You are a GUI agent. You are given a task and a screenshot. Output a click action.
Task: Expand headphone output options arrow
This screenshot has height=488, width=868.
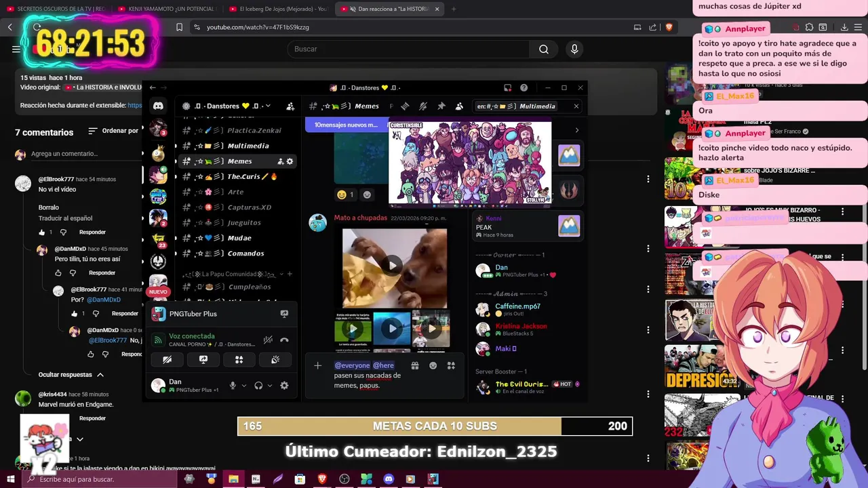270,386
